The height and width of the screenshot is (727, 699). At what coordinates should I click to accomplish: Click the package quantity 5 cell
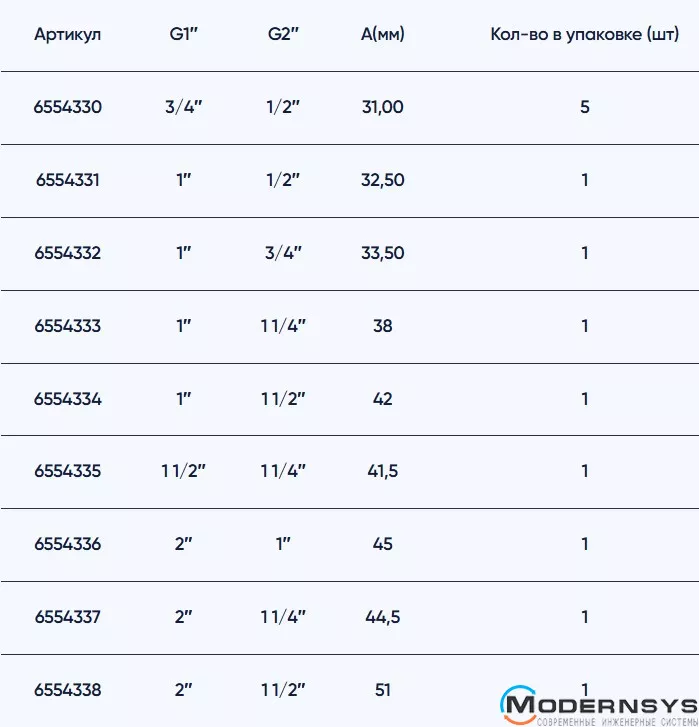[584, 107]
